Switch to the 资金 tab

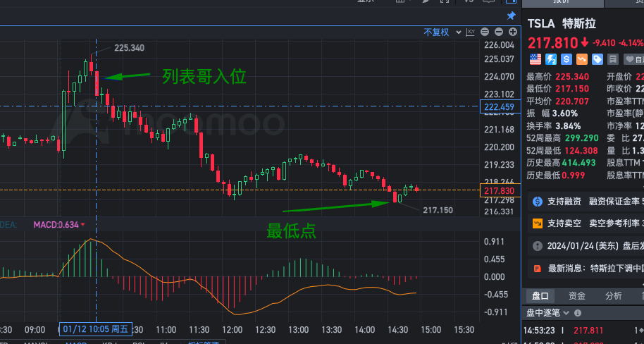click(577, 295)
